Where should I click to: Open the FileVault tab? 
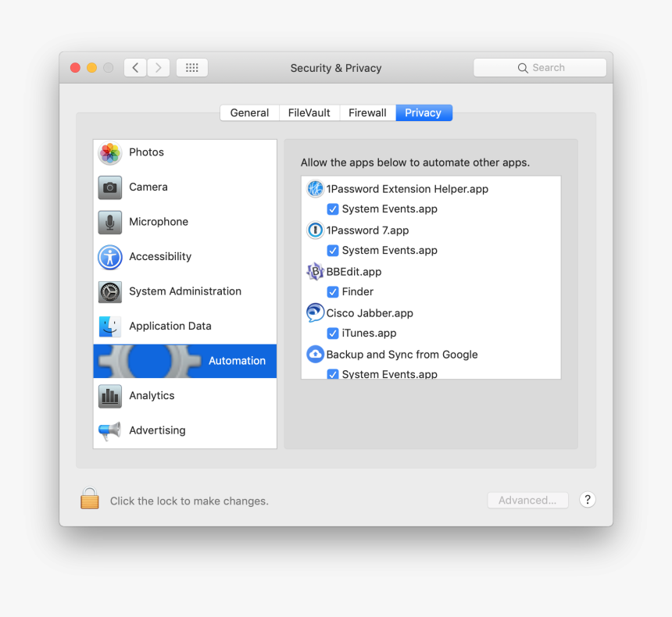[x=309, y=113]
